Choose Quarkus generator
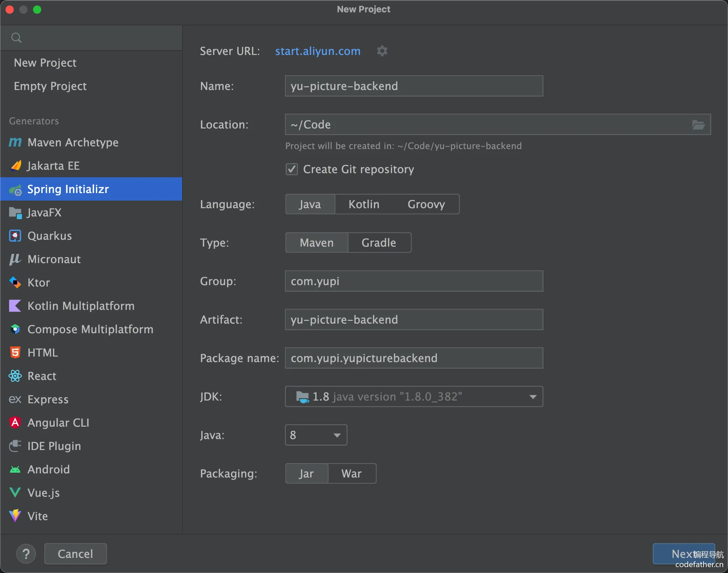Screen dimensions: 728x573 [91, 236]
